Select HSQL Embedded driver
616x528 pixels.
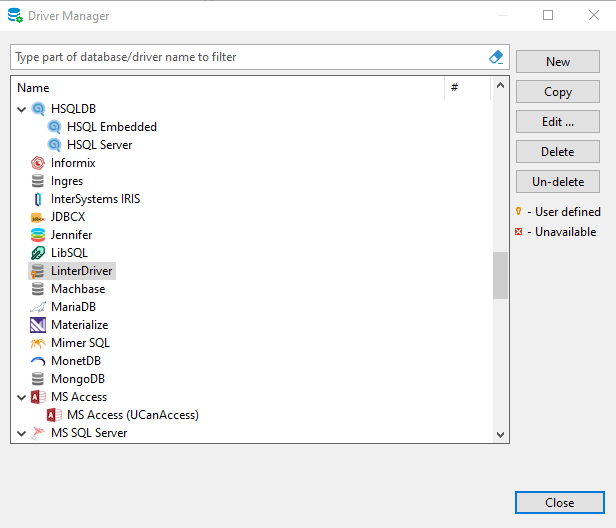[x=111, y=127]
